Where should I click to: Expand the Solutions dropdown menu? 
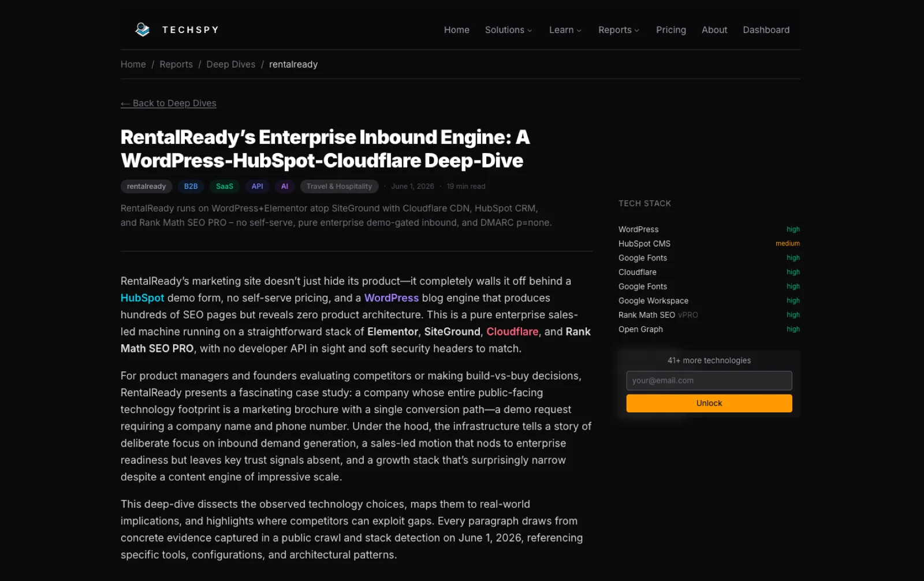(x=509, y=30)
